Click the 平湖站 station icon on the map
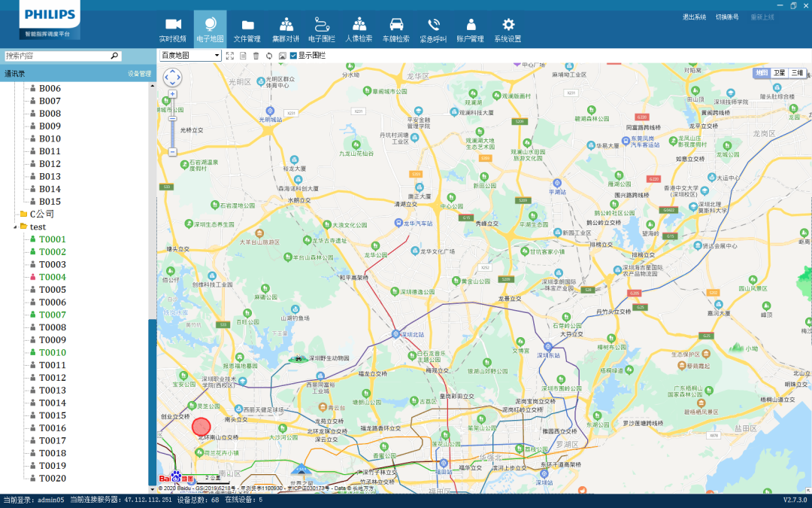This screenshot has width=812, height=508. click(x=557, y=183)
